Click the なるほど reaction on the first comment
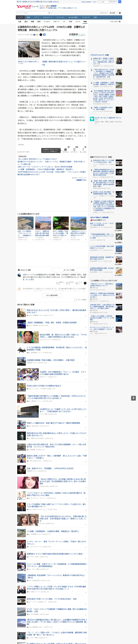The width and height of the screenshot is (138, 644). [67, 283]
